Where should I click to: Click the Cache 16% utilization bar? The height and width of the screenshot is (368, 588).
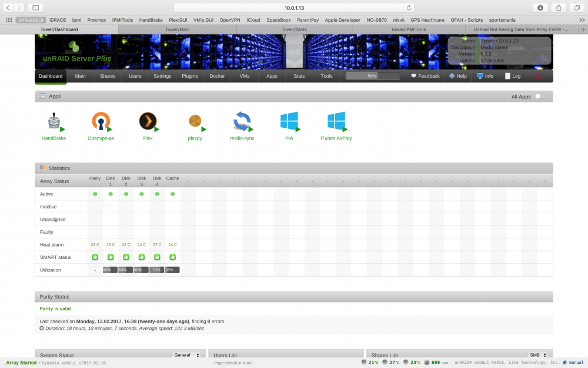click(172, 270)
